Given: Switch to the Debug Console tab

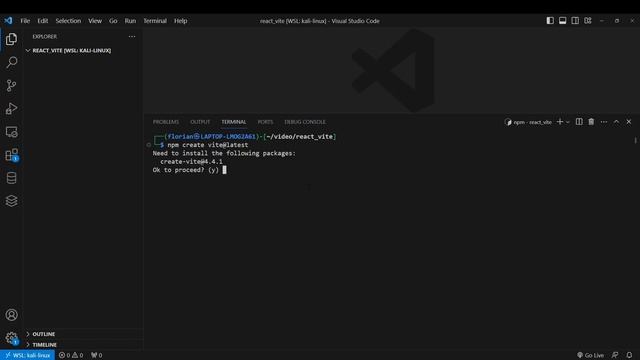Looking at the screenshot, I should 305,122.
